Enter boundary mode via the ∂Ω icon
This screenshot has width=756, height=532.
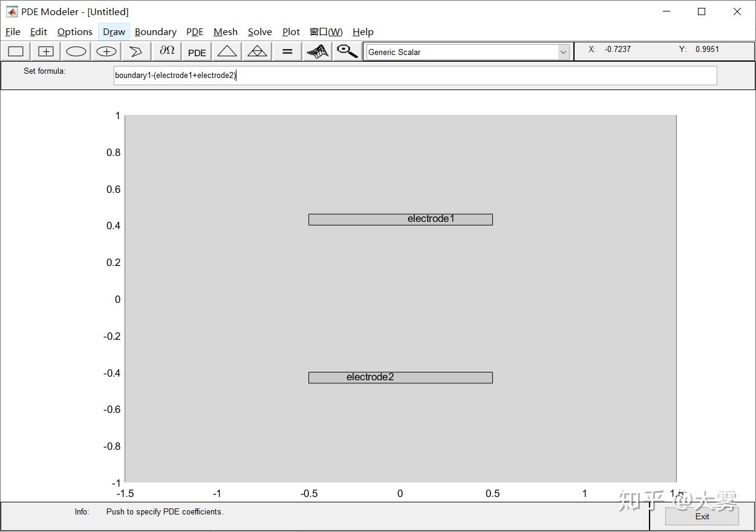(x=166, y=51)
